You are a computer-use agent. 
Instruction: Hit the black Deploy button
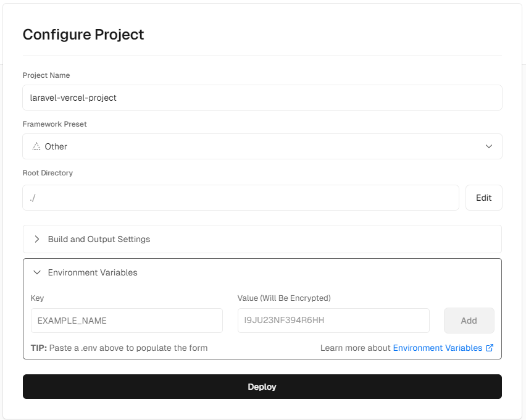(x=262, y=387)
